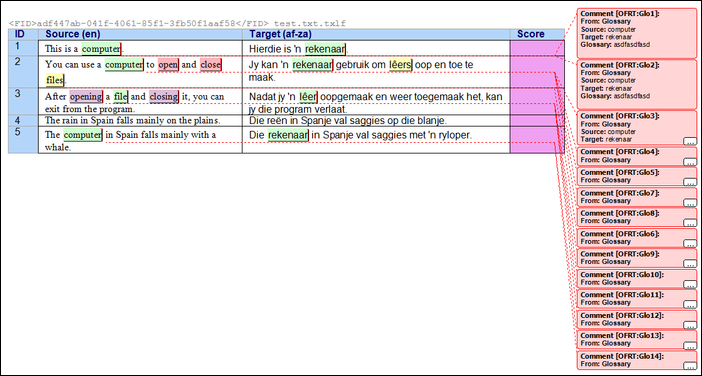702x376 pixels.
Task: Expand the Glo9 comment ellipsis button
Action: pos(690,263)
